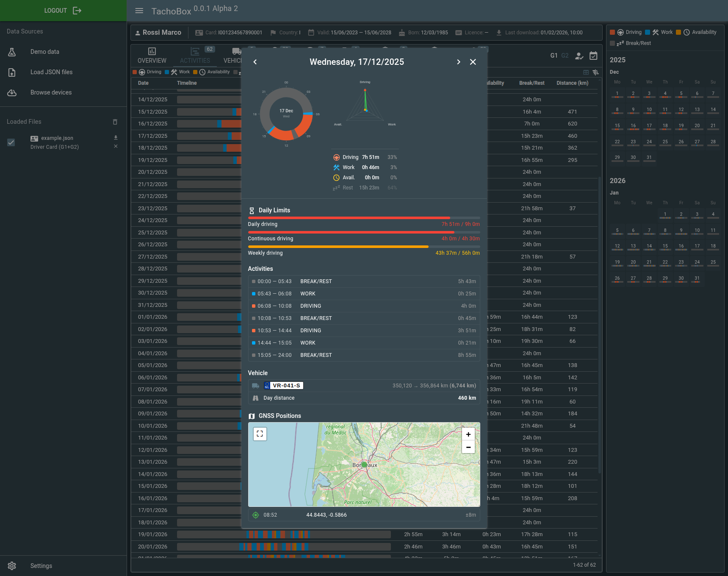Image resolution: width=728 pixels, height=576 pixels.
Task: Load Demo data source
Action: pos(44,52)
